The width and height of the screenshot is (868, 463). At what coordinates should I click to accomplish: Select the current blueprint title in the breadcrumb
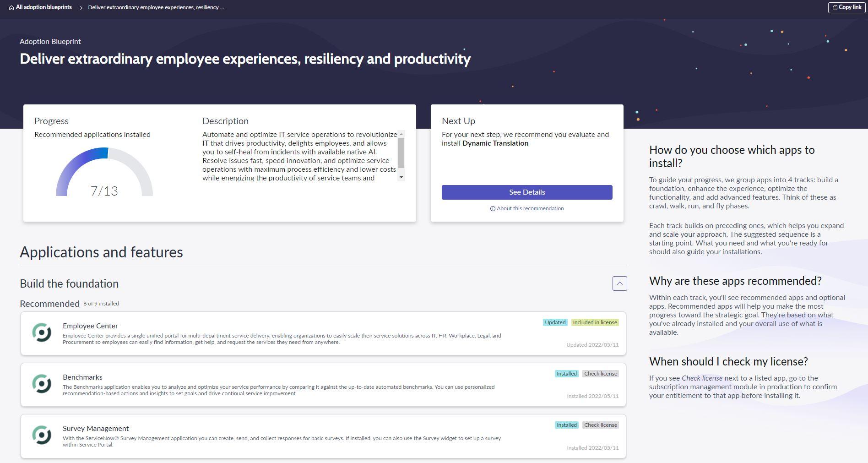[156, 7]
